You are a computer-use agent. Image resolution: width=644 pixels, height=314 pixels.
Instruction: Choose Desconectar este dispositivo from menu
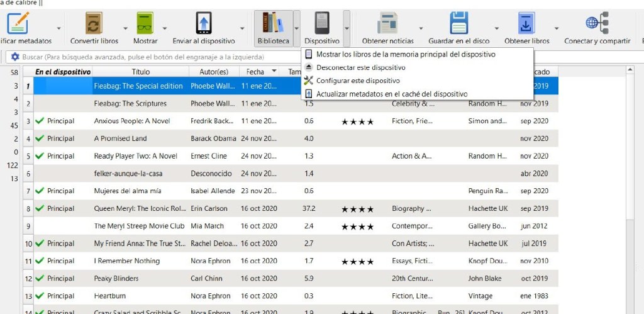[x=360, y=67]
